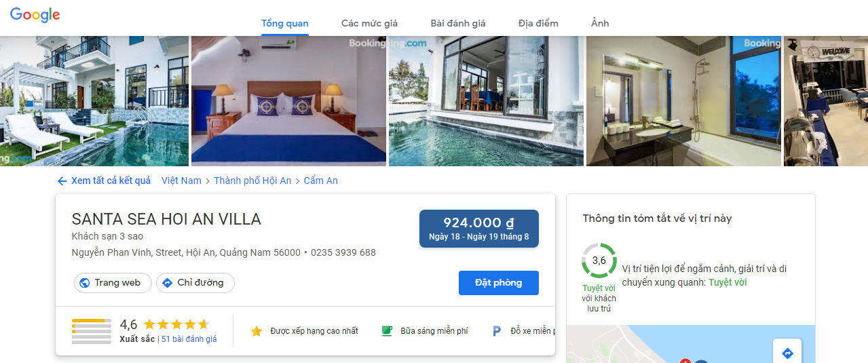
Task: Click the directions icon on the map
Action: (x=787, y=354)
